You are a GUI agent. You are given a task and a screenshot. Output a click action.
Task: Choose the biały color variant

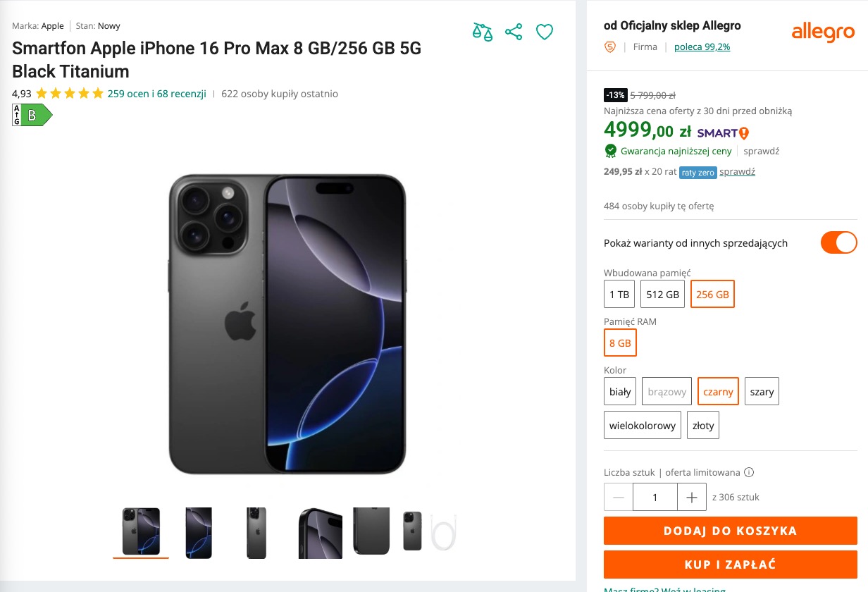620,391
